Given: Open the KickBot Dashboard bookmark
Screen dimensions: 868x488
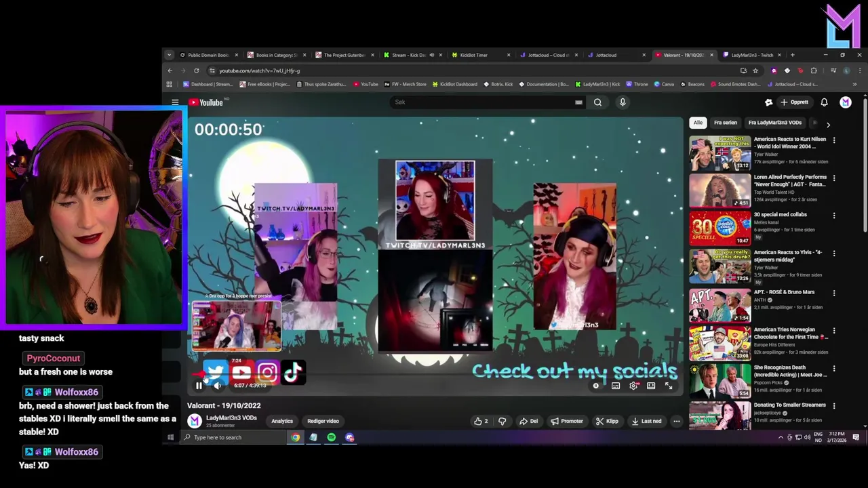Looking at the screenshot, I should pos(454,84).
